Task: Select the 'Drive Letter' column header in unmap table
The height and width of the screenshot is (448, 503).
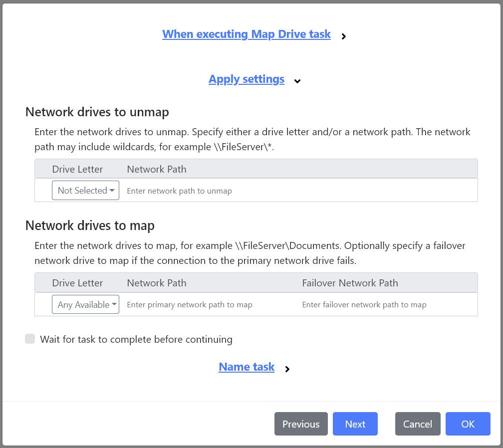Action: point(77,169)
